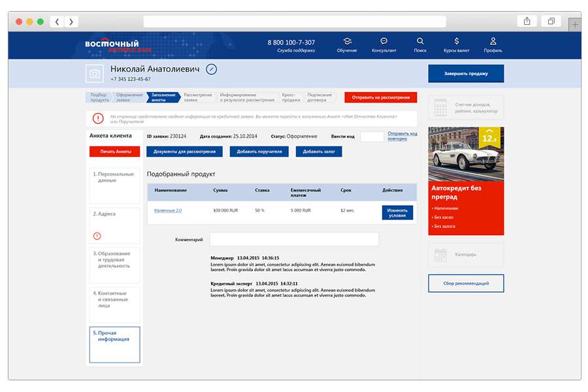Select the Заполнение анкеты step
Image resolution: width=588 pixels, height=392 pixels.
click(x=163, y=97)
